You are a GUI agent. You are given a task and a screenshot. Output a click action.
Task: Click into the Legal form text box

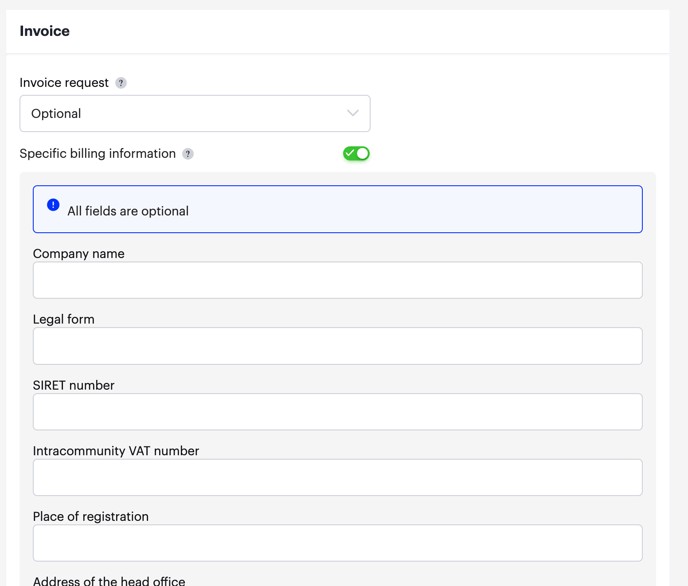337,346
